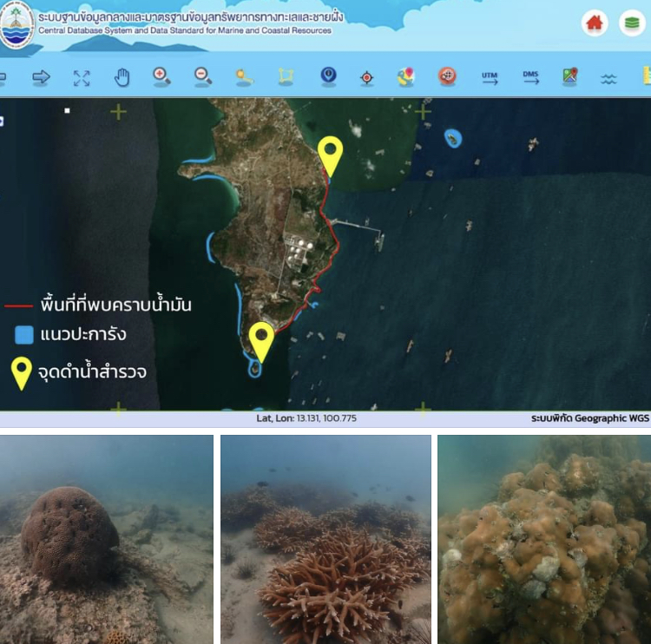Open the green database layers icon
This screenshot has width=651, height=644.
coord(632,23)
